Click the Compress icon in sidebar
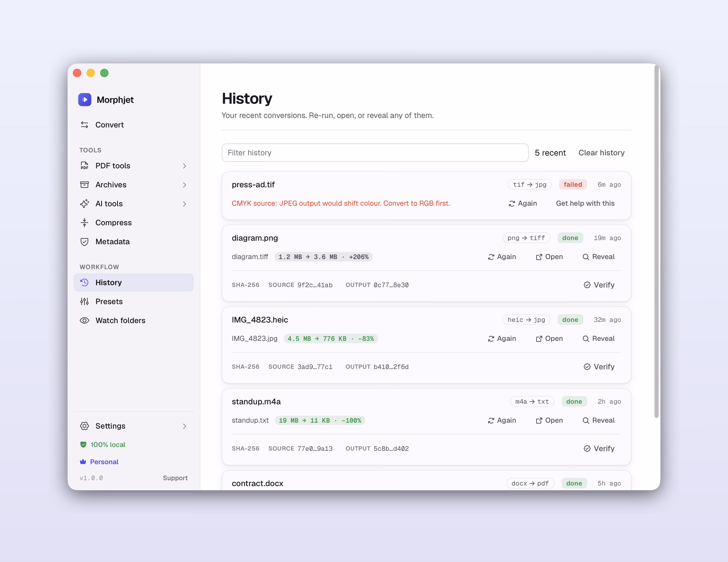Image resolution: width=728 pixels, height=562 pixels. [x=85, y=223]
